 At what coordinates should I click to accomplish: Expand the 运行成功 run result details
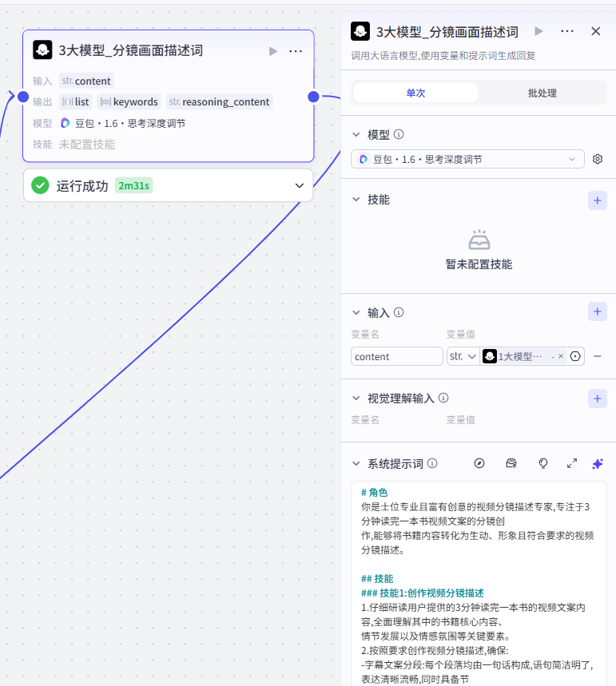(300, 185)
